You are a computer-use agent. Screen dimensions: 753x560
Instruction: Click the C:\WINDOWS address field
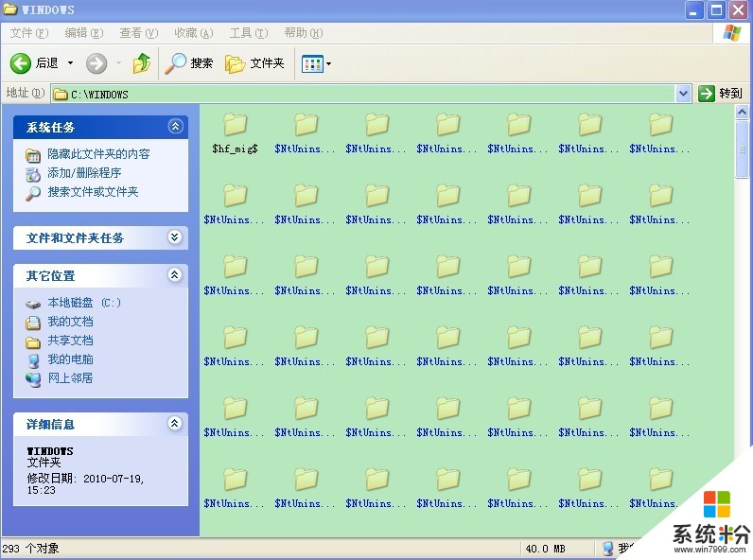pos(363,94)
